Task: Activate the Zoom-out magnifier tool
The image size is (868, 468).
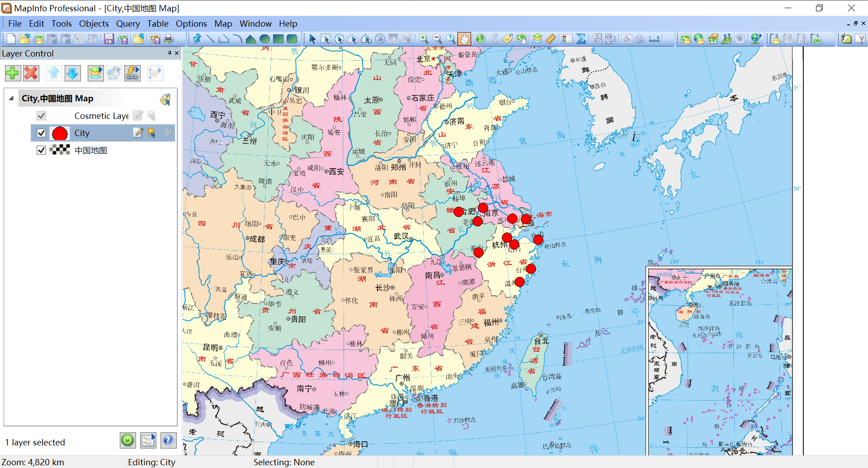Action: (437, 39)
